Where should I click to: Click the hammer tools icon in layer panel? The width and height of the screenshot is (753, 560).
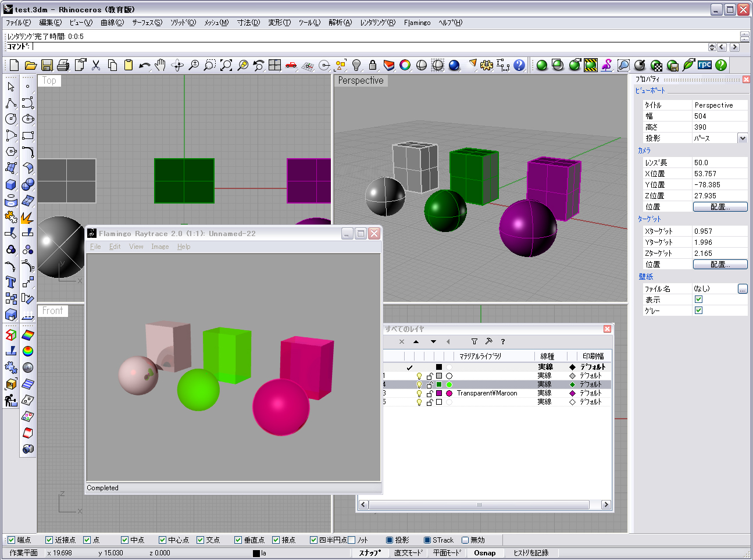coord(488,342)
